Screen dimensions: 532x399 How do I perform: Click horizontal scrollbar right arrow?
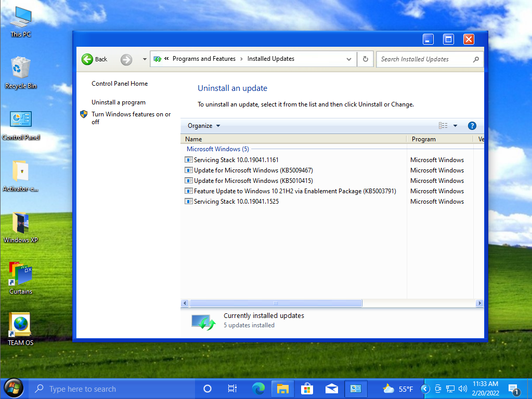tap(479, 303)
